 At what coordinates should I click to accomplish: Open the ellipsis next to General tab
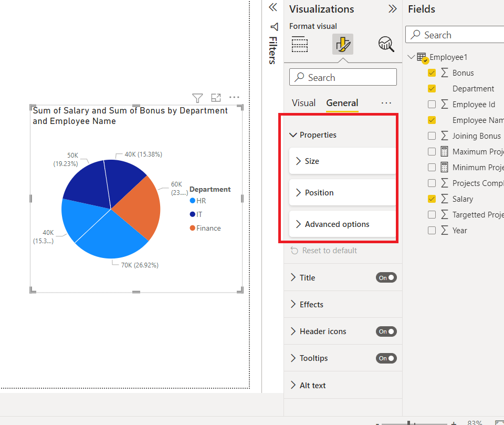(386, 103)
